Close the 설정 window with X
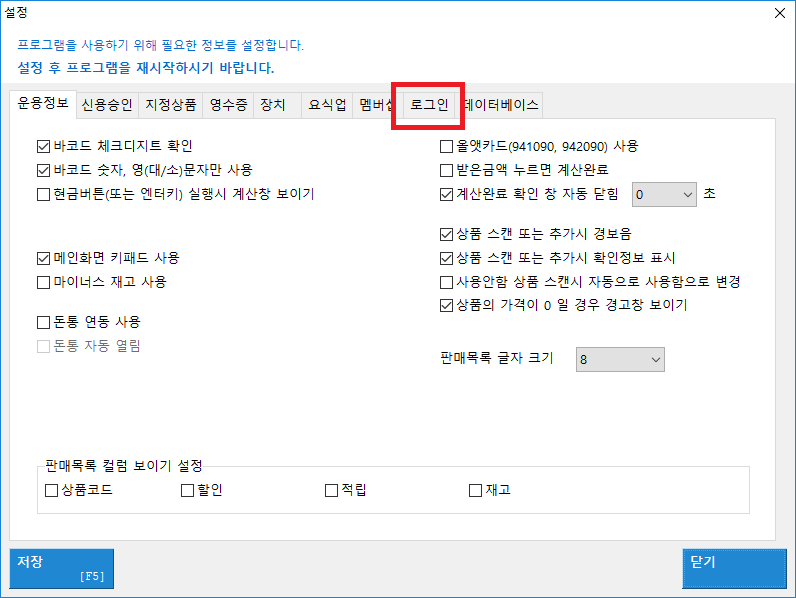Screen dimensions: 796x598 point(780,13)
